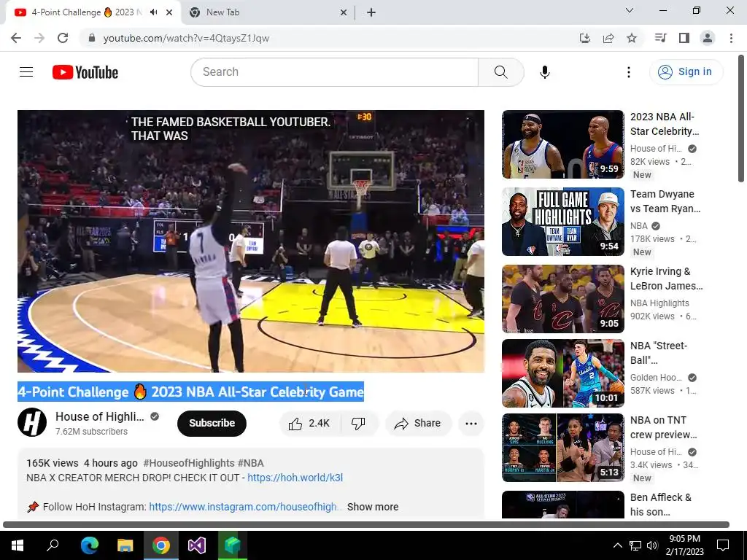Open NBA "Street-Ball" video thumbnail
Screen dimensions: 747x560
(x=562, y=373)
